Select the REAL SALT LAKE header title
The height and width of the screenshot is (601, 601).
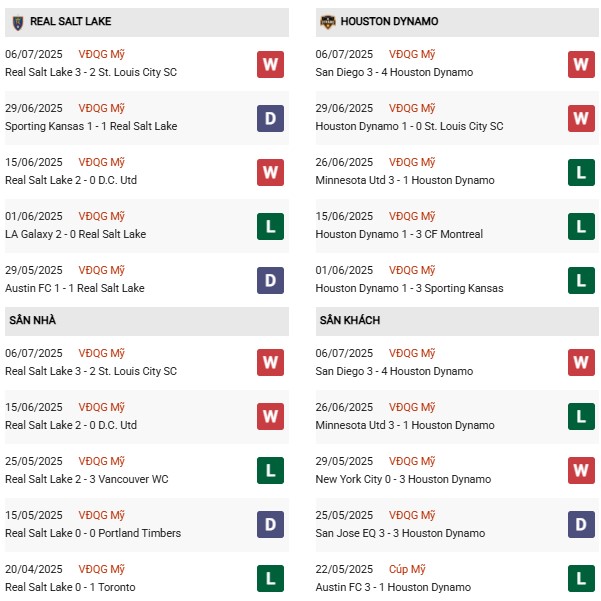[71, 21]
